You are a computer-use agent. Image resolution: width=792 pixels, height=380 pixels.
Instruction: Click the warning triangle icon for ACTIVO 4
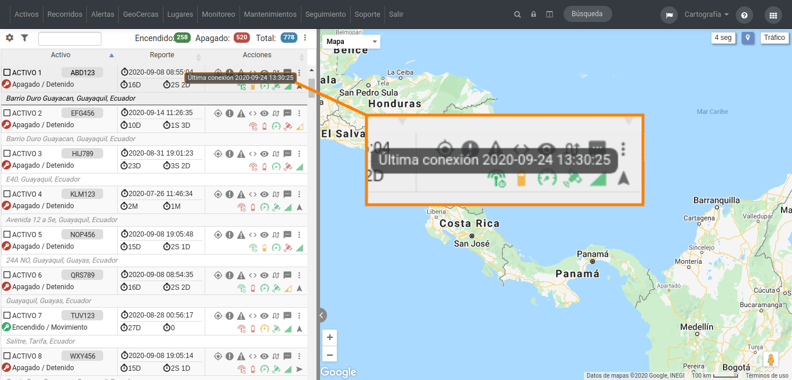(x=241, y=194)
